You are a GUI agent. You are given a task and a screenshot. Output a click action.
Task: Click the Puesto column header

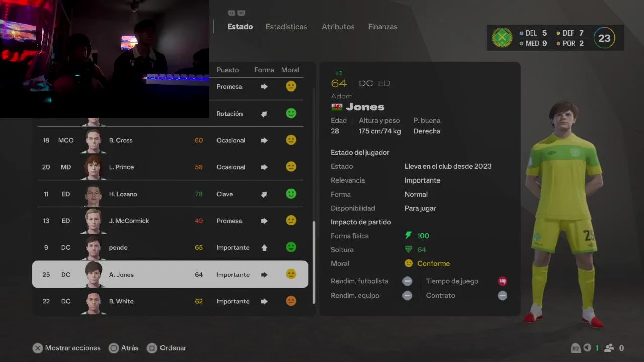tap(228, 70)
